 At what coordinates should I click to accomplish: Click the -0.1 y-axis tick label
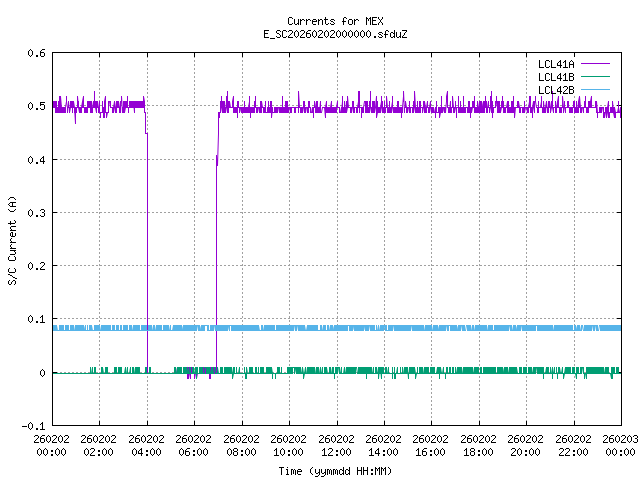click(32, 426)
